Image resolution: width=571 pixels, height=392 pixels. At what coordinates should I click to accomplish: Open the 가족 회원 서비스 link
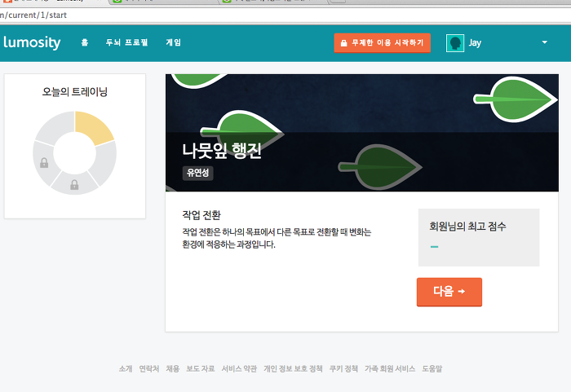(x=390, y=368)
